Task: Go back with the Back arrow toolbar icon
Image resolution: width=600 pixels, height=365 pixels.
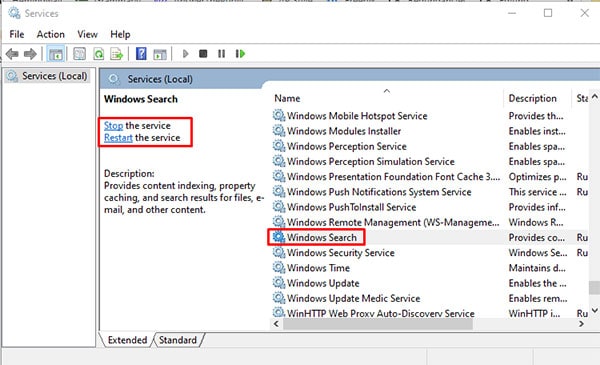Action: (x=12, y=54)
